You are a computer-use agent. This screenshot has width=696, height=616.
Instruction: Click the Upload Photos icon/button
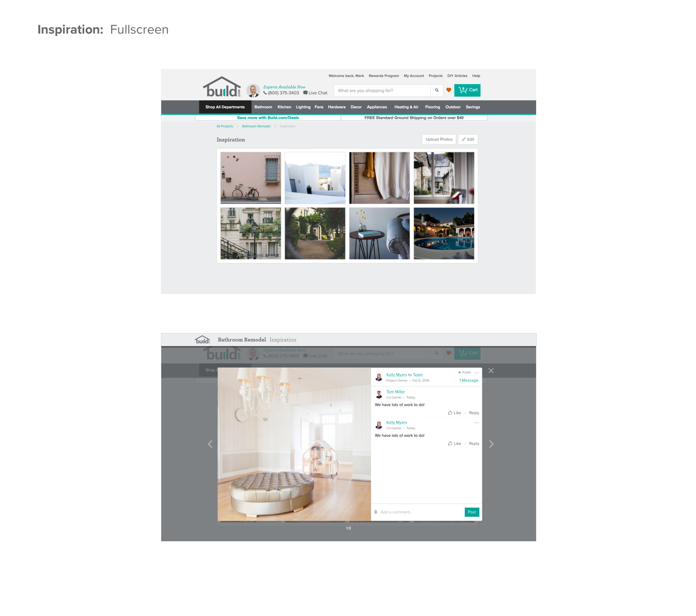pos(437,139)
